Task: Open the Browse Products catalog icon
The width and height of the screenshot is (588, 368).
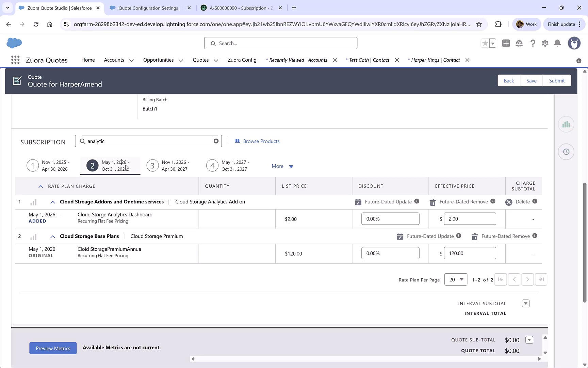Action: click(238, 141)
